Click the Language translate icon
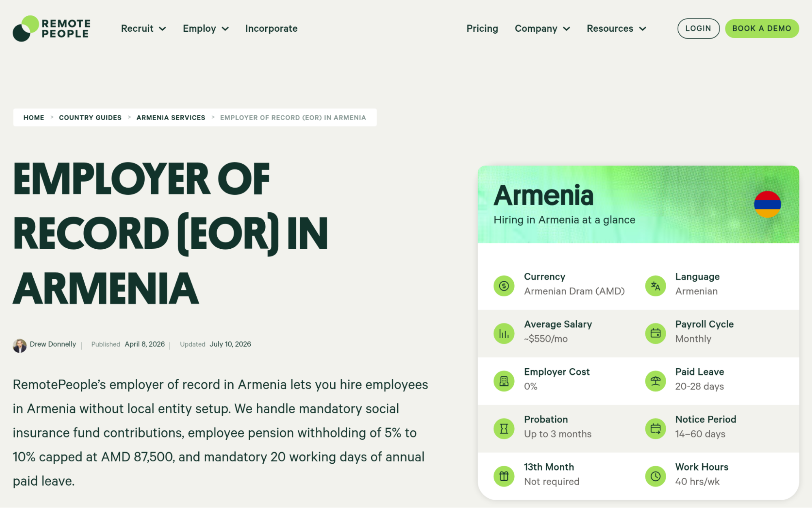Viewport: 812px width, 508px height. click(x=655, y=286)
